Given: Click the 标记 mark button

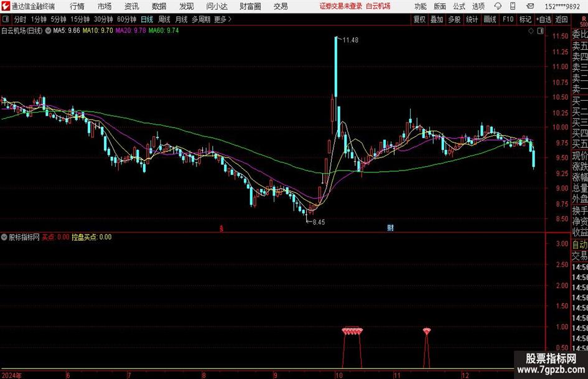Looking at the screenshot, I should [525, 19].
